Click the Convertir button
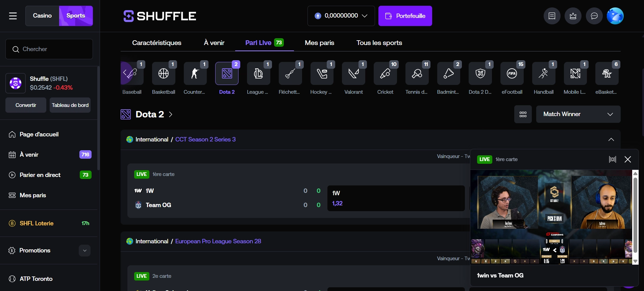 click(26, 105)
